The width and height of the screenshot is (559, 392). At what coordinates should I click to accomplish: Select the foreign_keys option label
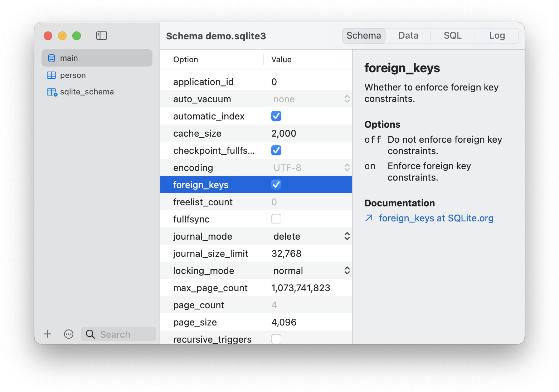point(201,185)
